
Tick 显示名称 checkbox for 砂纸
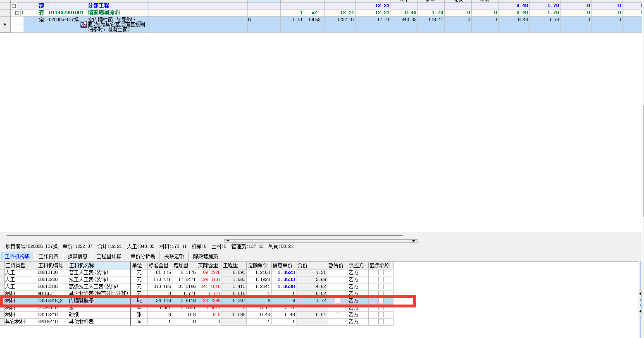coord(381,315)
